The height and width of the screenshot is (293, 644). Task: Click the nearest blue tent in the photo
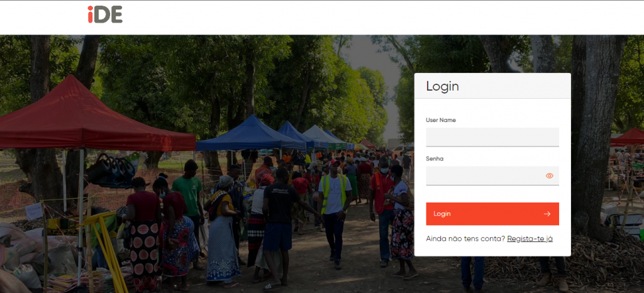click(x=250, y=134)
